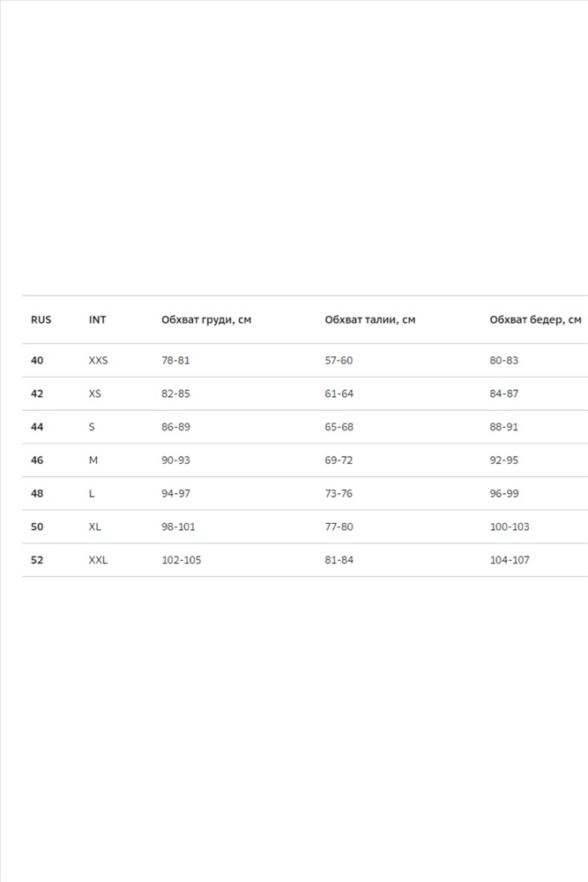Select the Обхват талии, см header

[369, 319]
